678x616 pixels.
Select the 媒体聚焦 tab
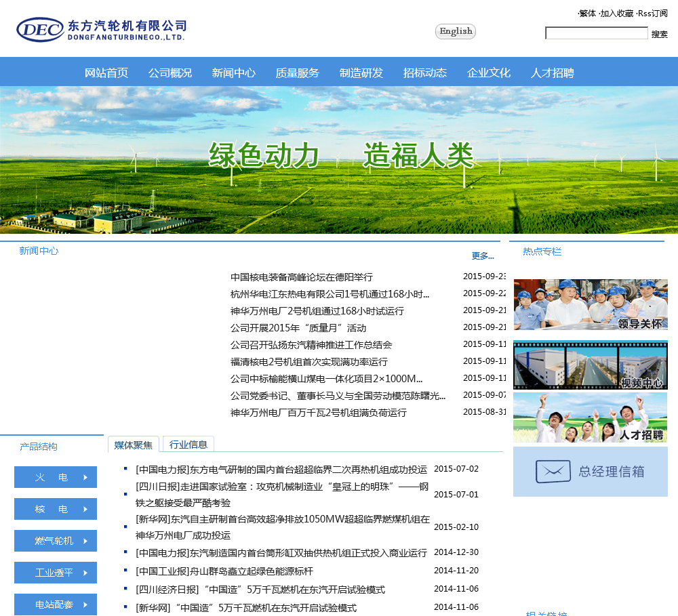point(133,445)
